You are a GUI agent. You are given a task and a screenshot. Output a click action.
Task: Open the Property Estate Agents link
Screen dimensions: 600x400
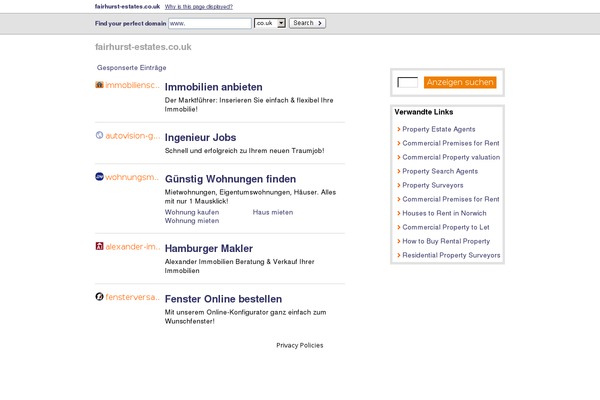point(439,129)
